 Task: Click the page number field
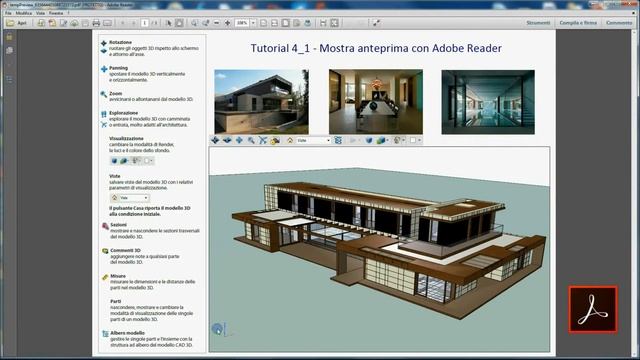[x=144, y=23]
